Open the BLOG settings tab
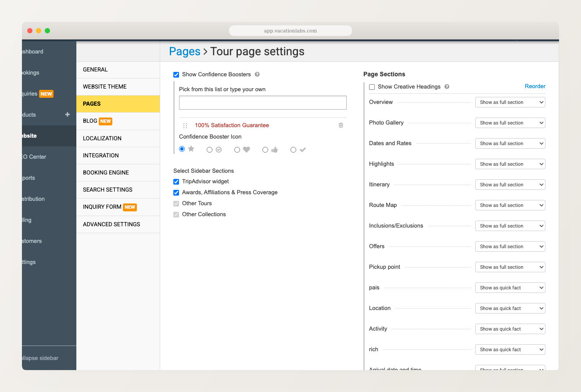This screenshot has width=581, height=392. click(x=90, y=121)
